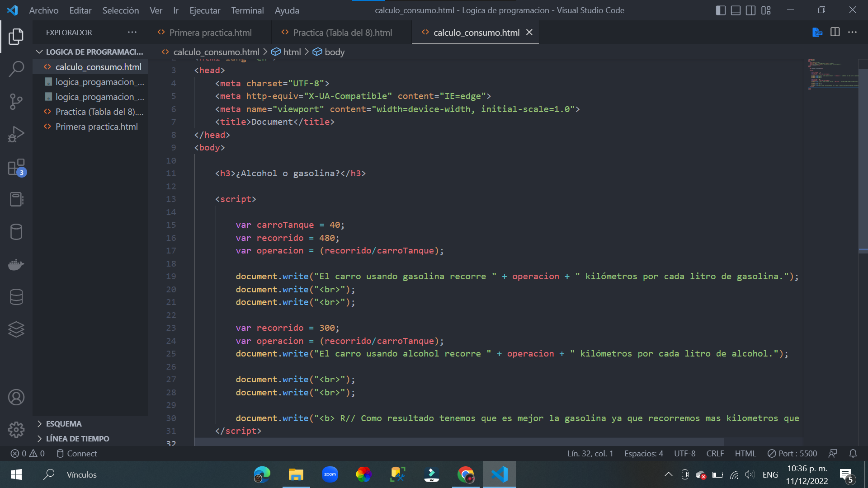Toggle bottom panel layout button
The height and width of the screenshot is (488, 868).
736,10
